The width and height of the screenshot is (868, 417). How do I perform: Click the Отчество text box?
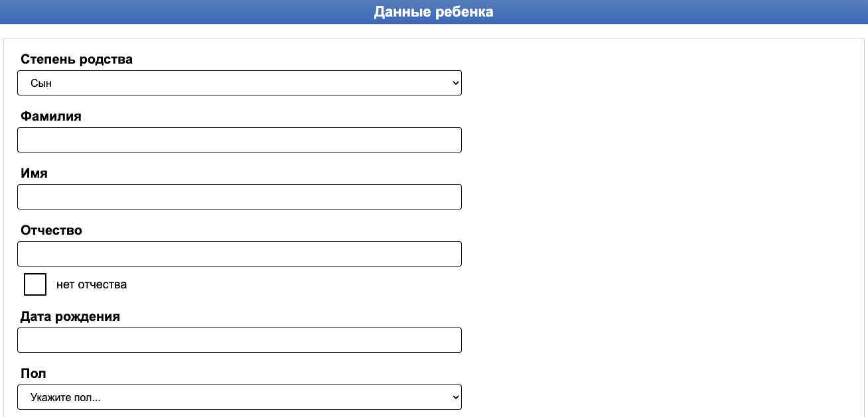coord(239,254)
